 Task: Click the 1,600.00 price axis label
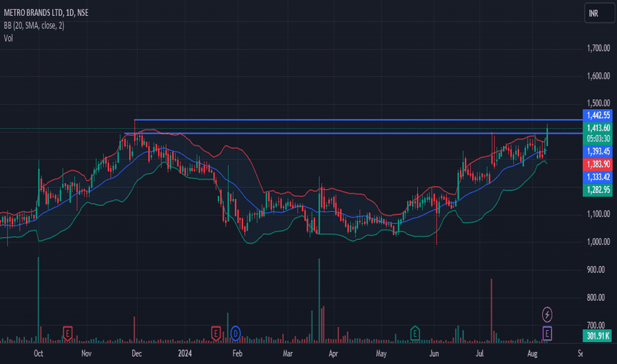(x=598, y=76)
